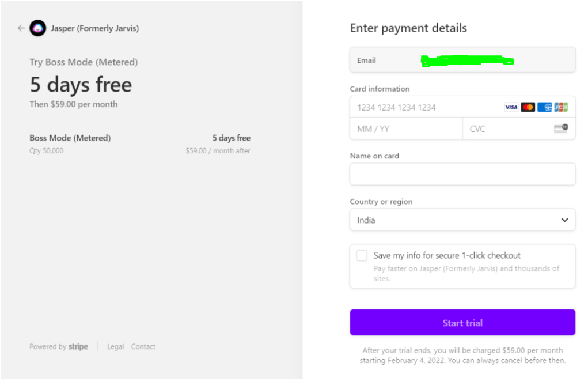Image resolution: width=588 pixels, height=382 pixels.
Task: Focus the Name on card field
Action: pos(462,174)
